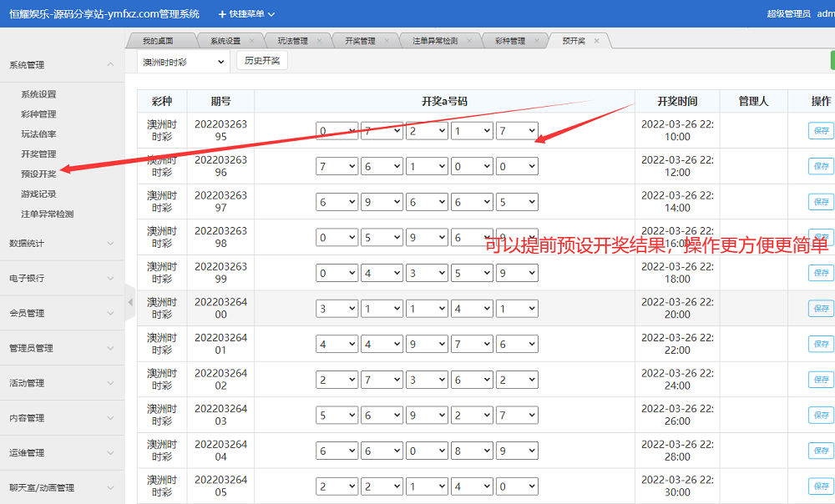The image size is (835, 504).
Task: Expand the 数据统计 sidebar section
Action: point(62,244)
